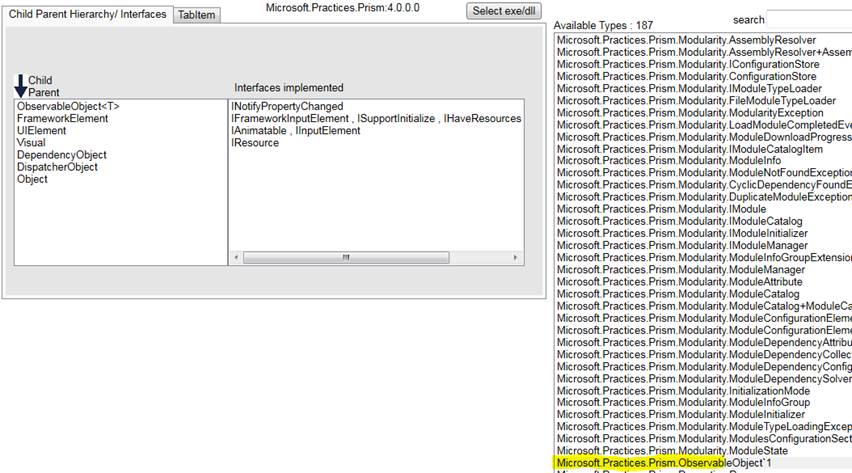
Task: Select Visual in hierarchy list
Action: tap(31, 142)
